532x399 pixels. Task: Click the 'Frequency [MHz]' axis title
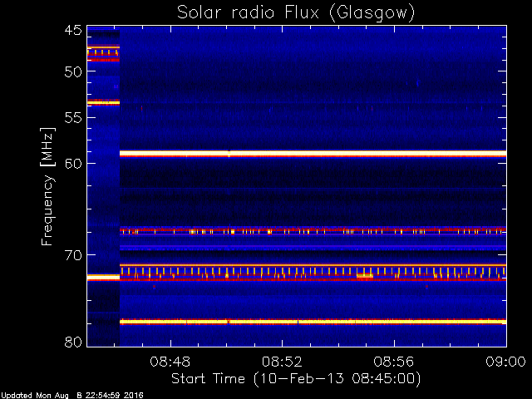[x=48, y=186]
